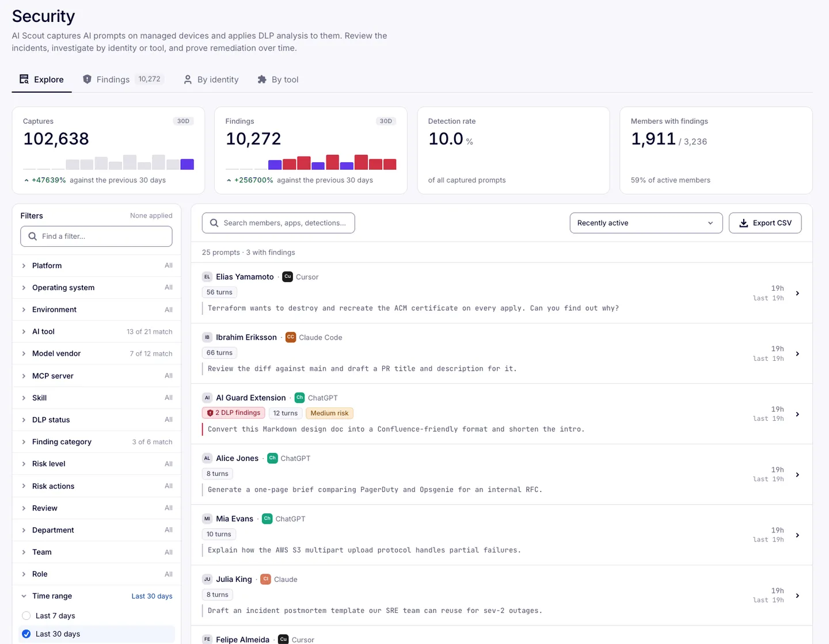Expand the Platform filter
This screenshot has width=829, height=644.
click(x=97, y=266)
